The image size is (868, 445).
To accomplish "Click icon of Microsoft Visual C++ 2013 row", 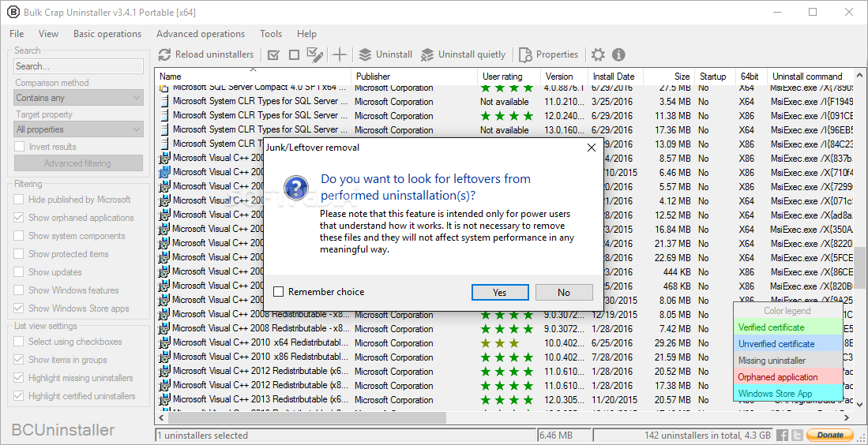I will pos(163,399).
